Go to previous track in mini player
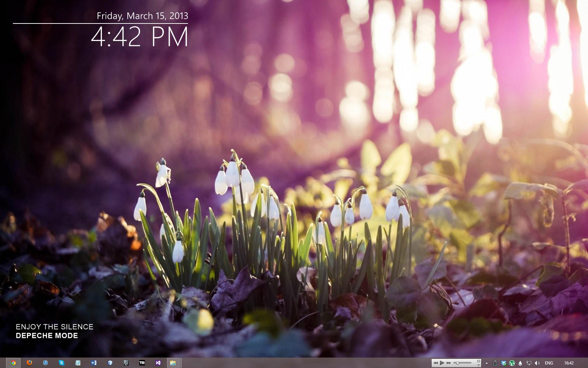 coord(435,363)
